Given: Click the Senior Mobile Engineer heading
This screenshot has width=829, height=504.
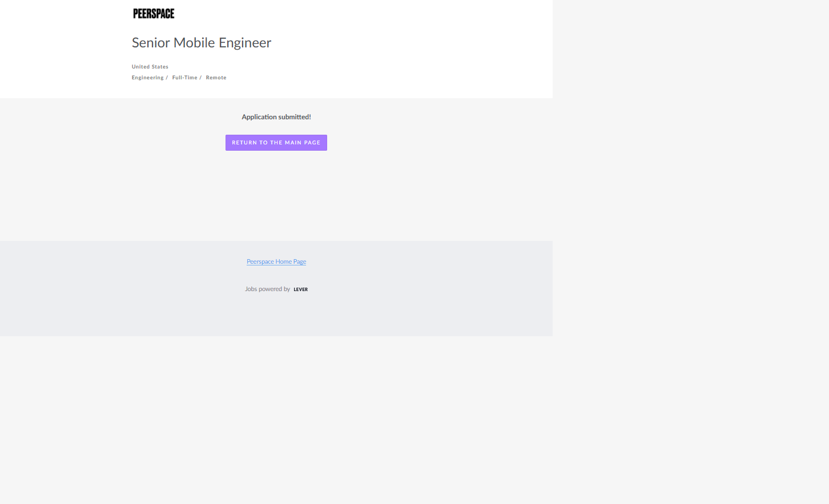Looking at the screenshot, I should (201, 43).
